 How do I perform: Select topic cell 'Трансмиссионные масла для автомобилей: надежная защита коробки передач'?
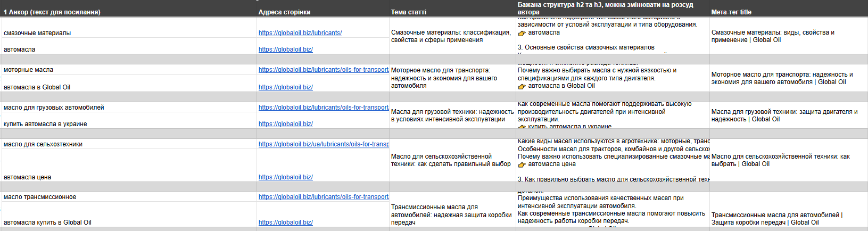pyautogui.click(x=453, y=210)
